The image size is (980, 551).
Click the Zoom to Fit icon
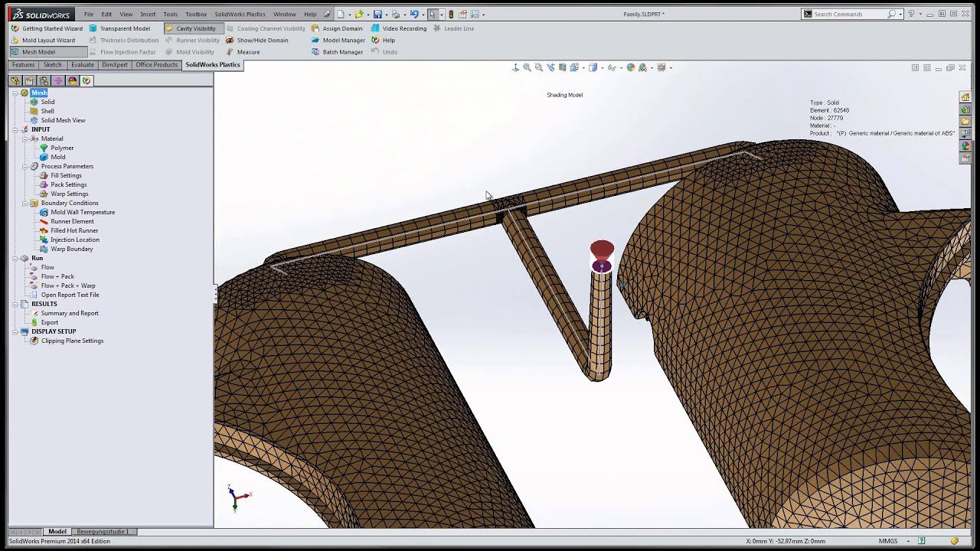coord(527,67)
